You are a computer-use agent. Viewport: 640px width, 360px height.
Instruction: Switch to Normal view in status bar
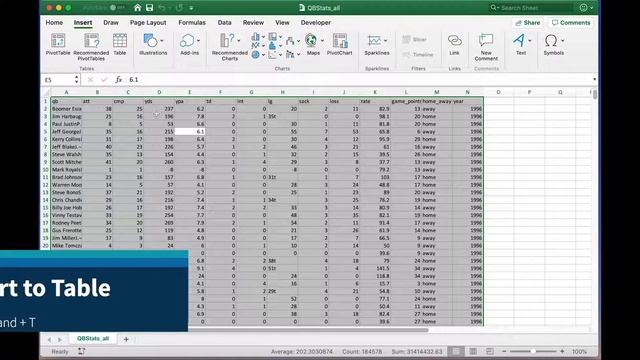tap(456, 351)
